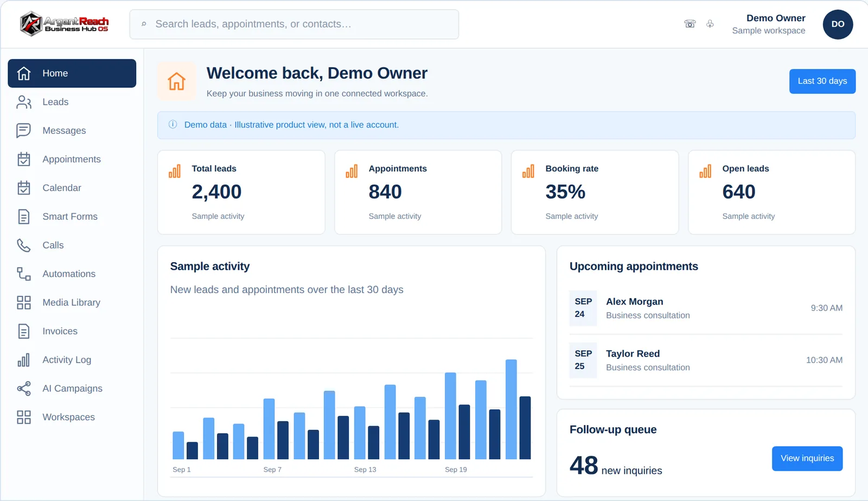This screenshot has height=501, width=868.
Task: Click the 10:30 AM appointment time
Action: (x=824, y=360)
